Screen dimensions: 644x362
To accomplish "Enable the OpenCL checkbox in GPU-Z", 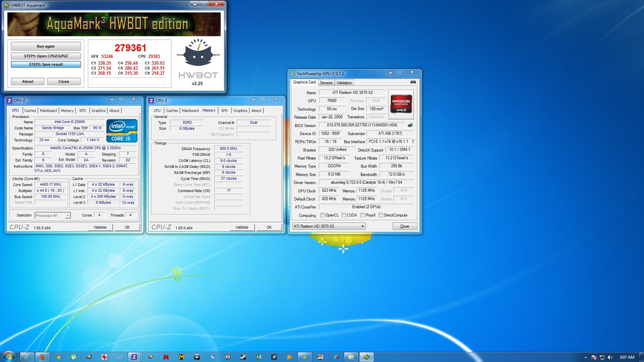I will pos(322,215).
